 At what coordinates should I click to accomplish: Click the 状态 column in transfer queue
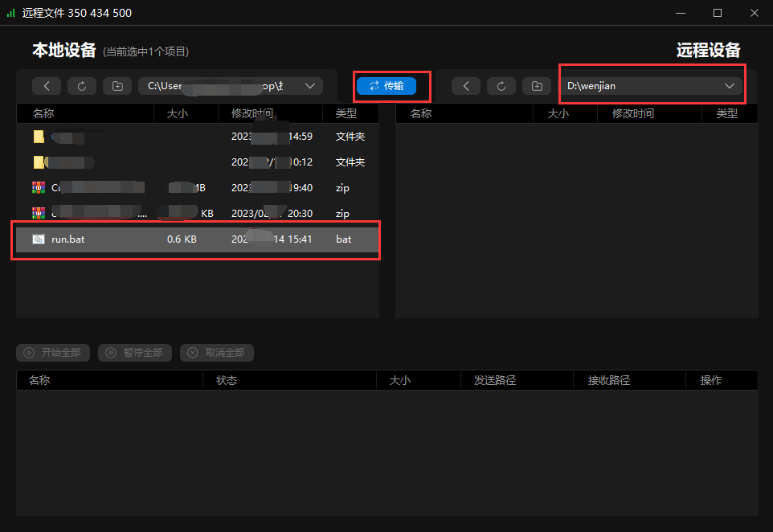point(227,380)
